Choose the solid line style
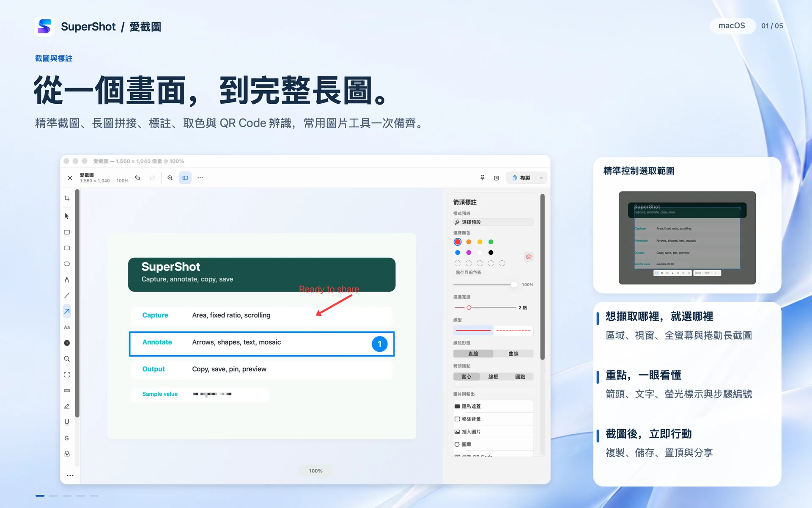812x508 pixels. click(473, 330)
